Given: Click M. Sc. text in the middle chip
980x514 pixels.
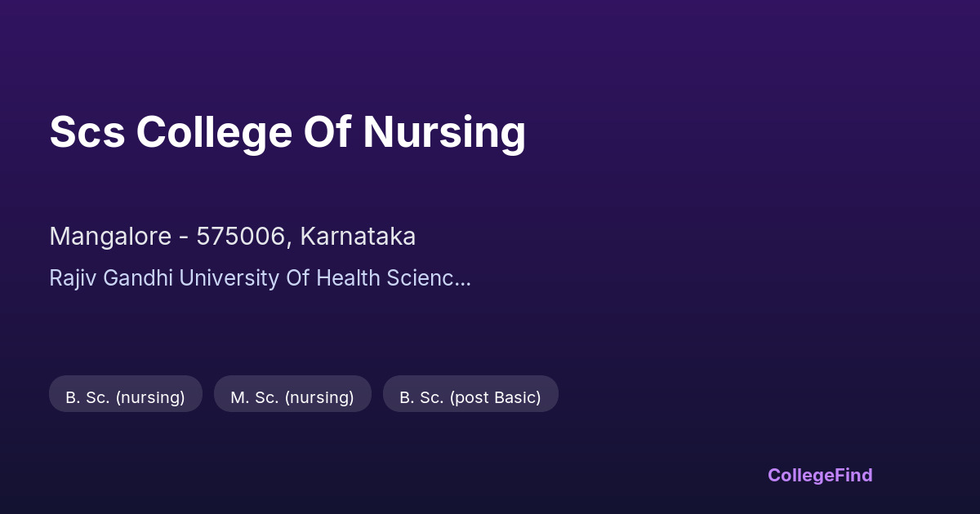Looking at the screenshot, I should click(x=256, y=397).
